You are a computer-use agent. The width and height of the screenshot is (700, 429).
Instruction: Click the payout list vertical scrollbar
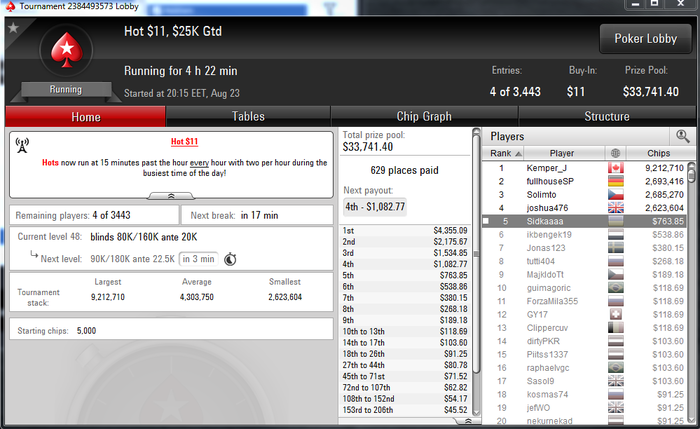point(476,272)
